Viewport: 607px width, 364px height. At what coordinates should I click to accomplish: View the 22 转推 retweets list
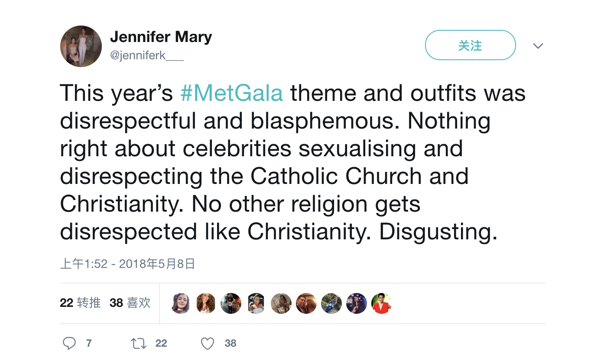[80, 303]
